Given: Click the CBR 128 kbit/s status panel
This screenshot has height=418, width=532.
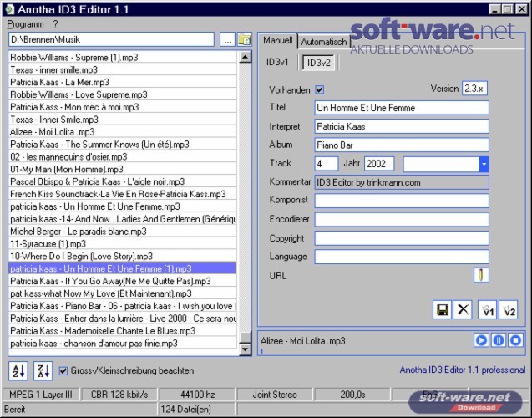Looking at the screenshot, I should click(119, 395).
